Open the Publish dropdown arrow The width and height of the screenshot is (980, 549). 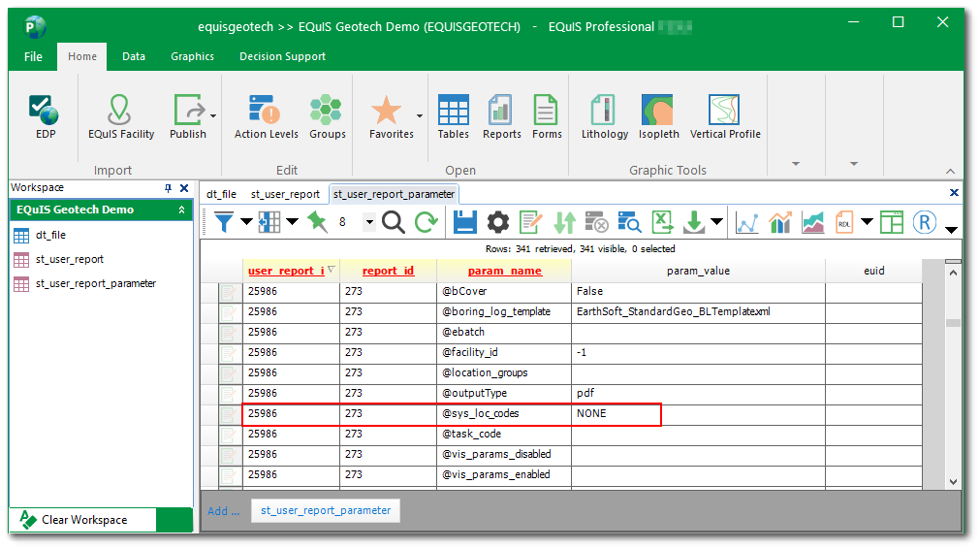click(213, 115)
